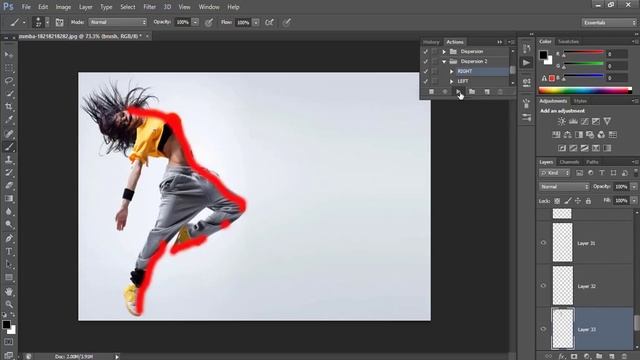Toggle pressure for opacity icon
Image resolution: width=640 pixels, height=360 pixels.
[209, 22]
